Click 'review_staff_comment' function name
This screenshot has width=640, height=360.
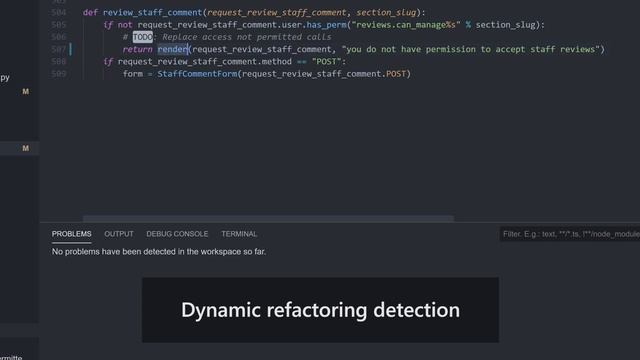(x=152, y=12)
